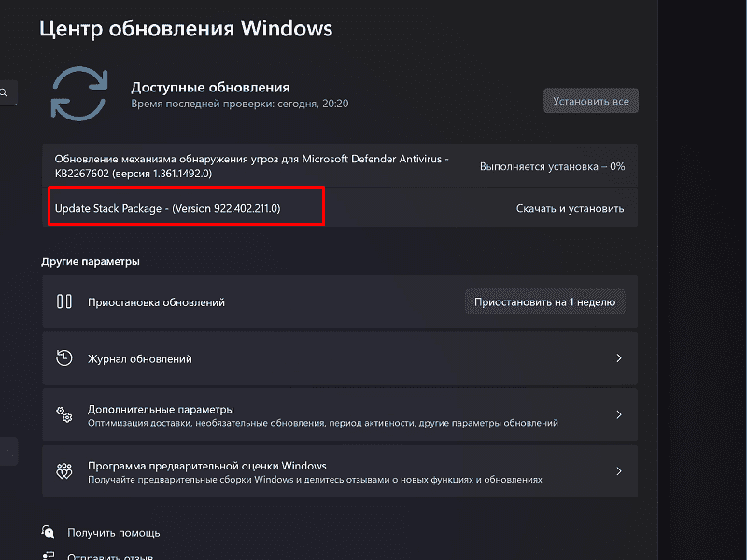Click the Windows Update refresh arrows icon
This screenshot has height=560, width=747.
[79, 93]
